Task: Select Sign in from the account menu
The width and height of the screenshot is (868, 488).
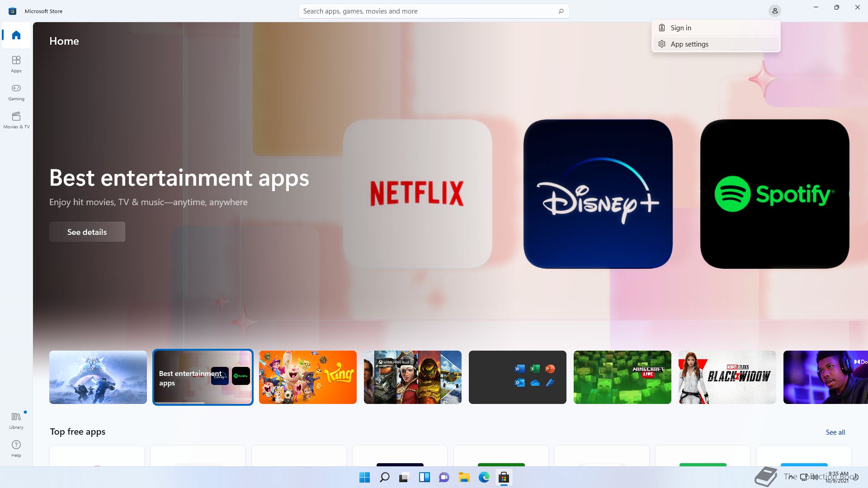Action: [716, 28]
